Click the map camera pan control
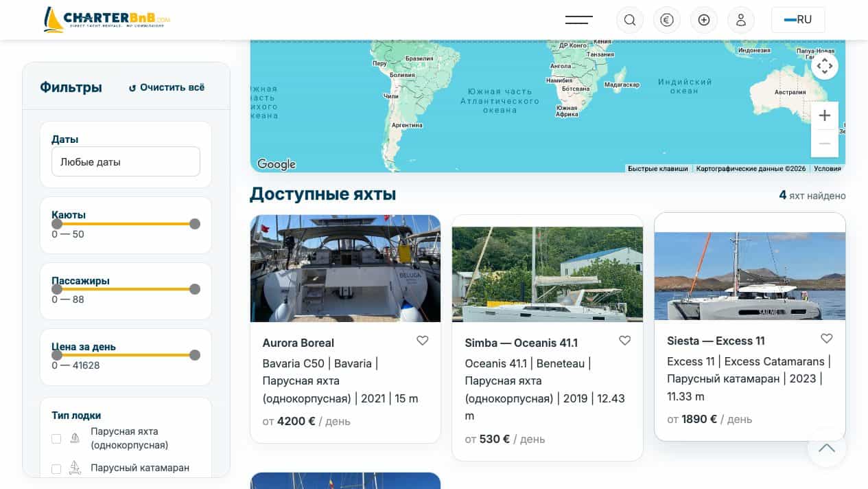Screen dimensions: 868x489 pos(825,66)
